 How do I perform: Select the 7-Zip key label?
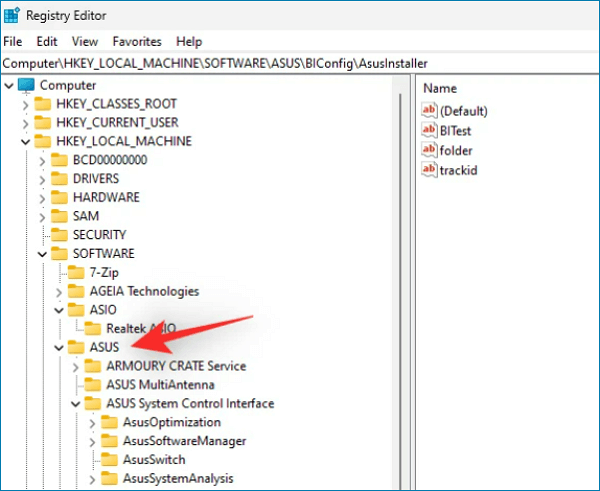click(x=104, y=272)
